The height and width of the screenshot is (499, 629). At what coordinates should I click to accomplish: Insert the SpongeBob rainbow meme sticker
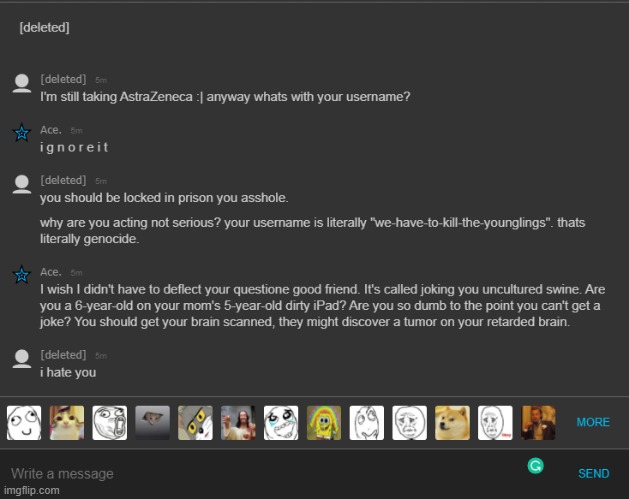324,423
